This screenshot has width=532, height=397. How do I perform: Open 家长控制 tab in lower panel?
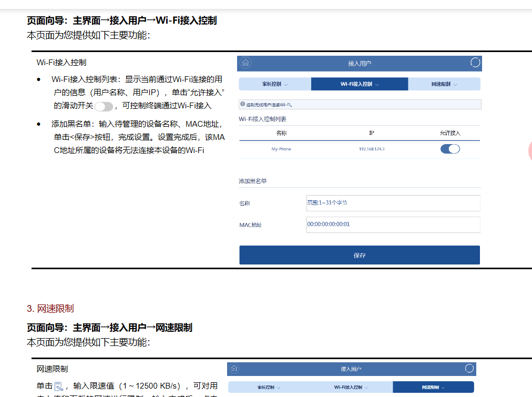(x=269, y=387)
